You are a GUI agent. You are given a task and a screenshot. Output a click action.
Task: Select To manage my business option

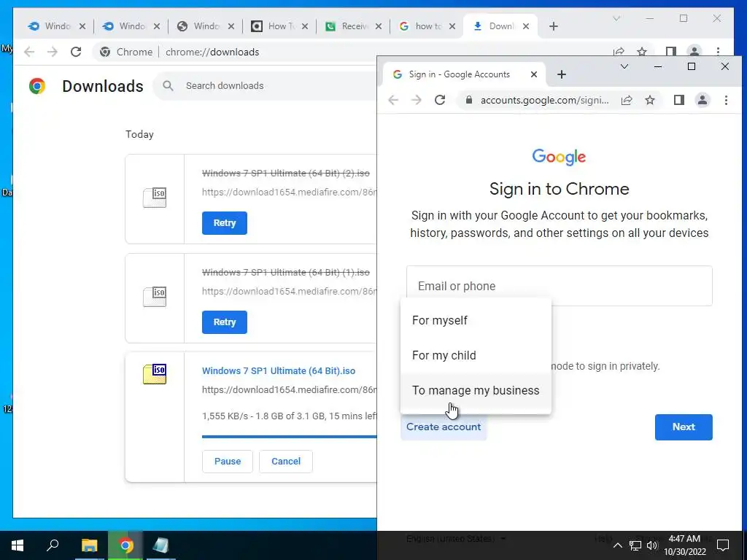point(476,391)
